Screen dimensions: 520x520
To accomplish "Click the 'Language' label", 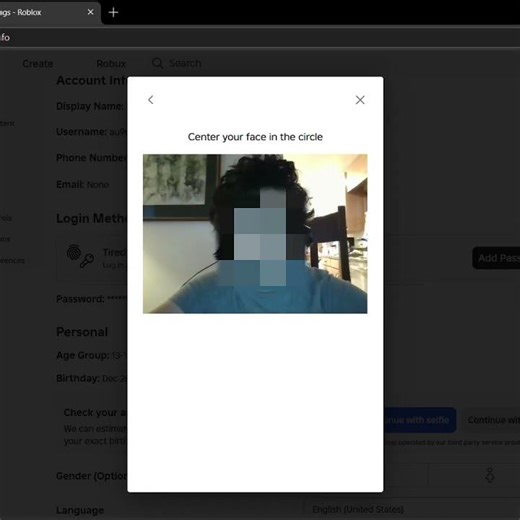I will click(x=80, y=510).
